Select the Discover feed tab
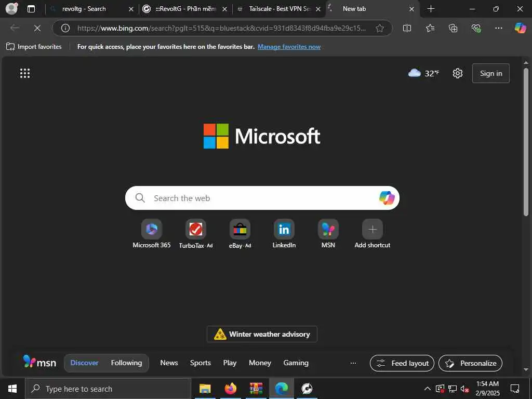 point(85,363)
